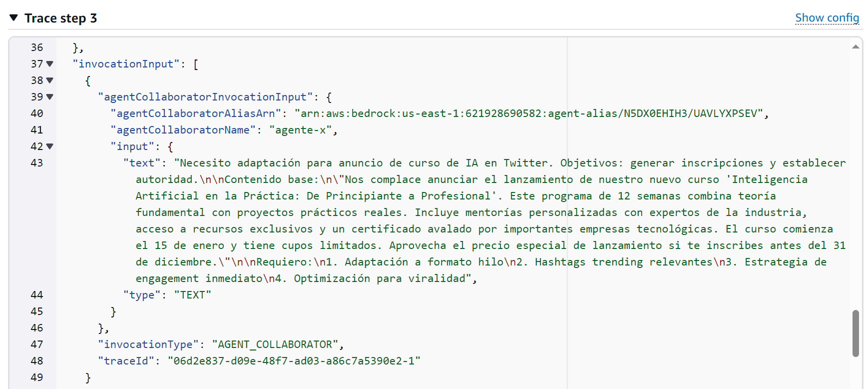Click the "TEXT" type value

coord(192,295)
